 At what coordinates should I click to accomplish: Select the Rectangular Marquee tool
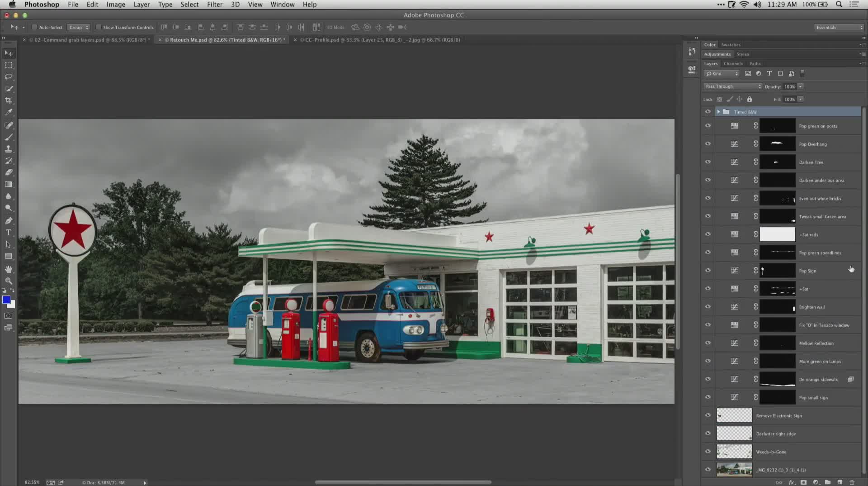click(9, 65)
